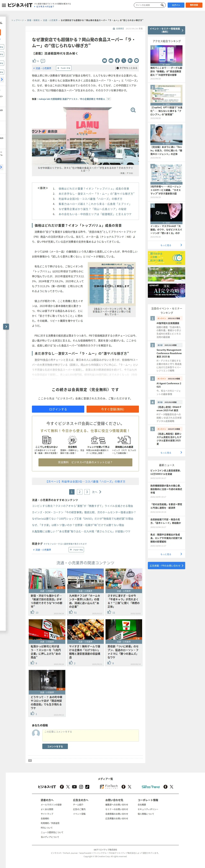The image size is (205, 868).
Task: Jump to TOC item 集客力はハローズ超え？
Action: (94, 204)
